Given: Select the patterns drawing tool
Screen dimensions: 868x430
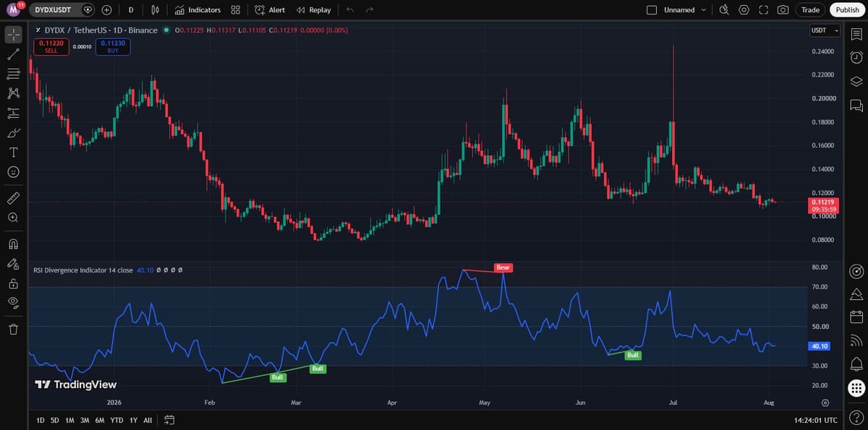Looking at the screenshot, I should pos(13,93).
